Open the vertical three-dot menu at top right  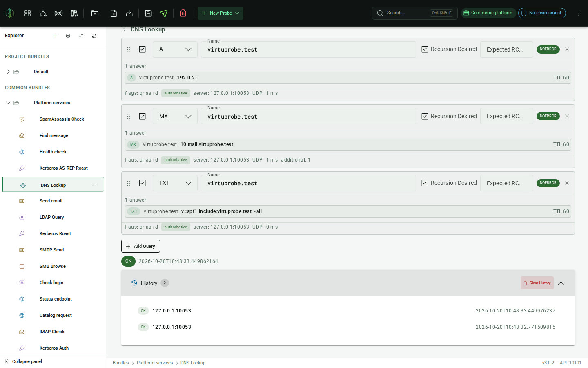tap(579, 13)
